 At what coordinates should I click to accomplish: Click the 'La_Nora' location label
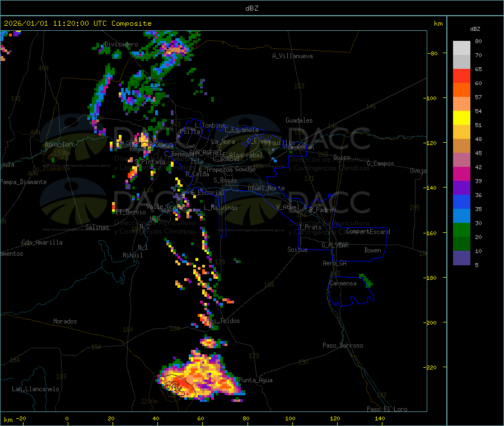coord(223,142)
